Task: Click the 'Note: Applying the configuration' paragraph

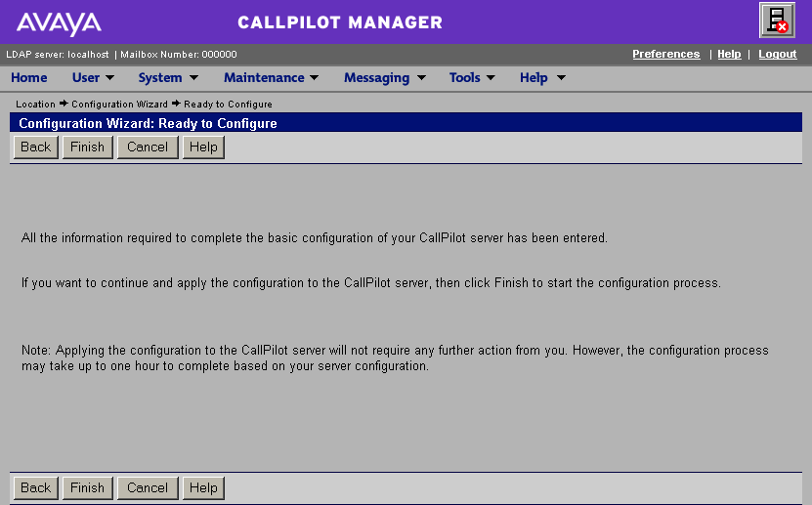Action: point(395,358)
